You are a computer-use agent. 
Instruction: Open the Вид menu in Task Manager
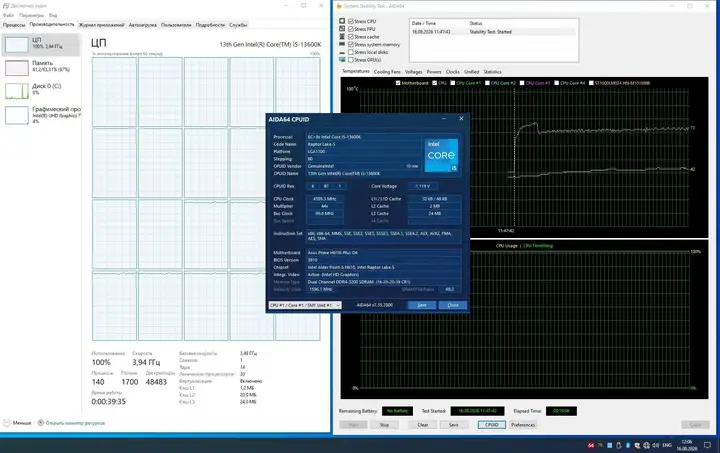[x=53, y=15]
